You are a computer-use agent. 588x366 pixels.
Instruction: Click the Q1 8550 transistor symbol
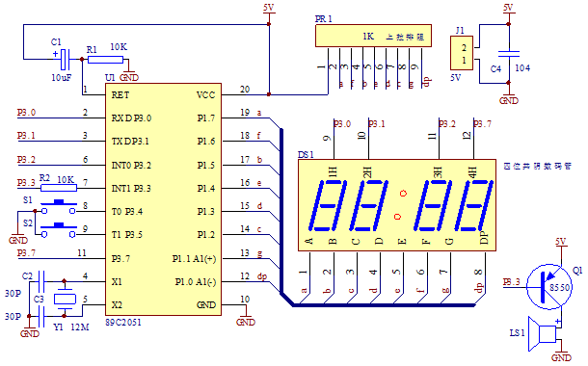[549, 287]
